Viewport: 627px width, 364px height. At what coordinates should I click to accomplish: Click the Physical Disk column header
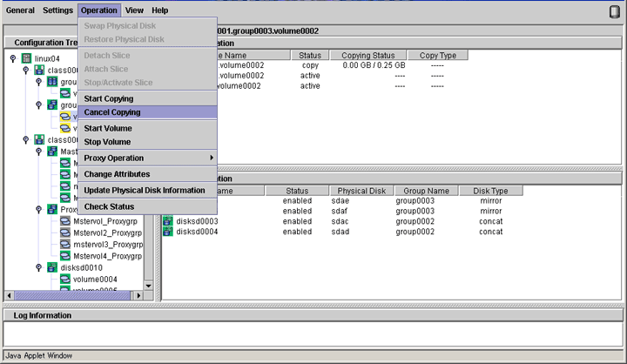(361, 191)
